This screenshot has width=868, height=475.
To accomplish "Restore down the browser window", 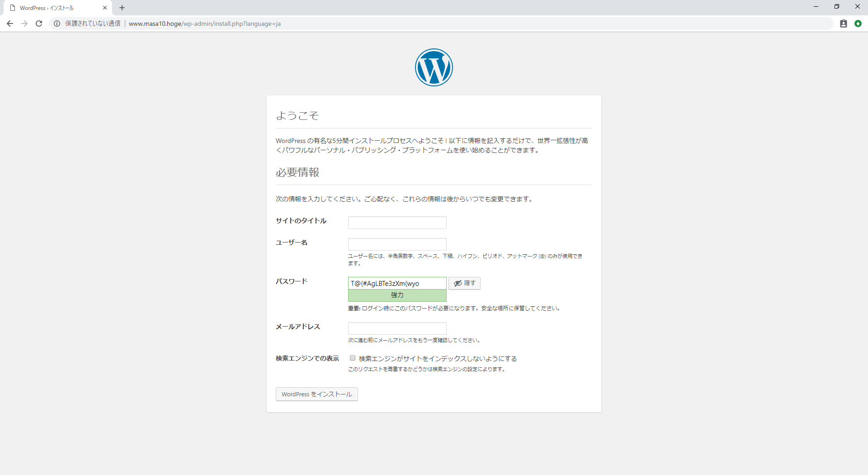I will pyautogui.click(x=837, y=7).
